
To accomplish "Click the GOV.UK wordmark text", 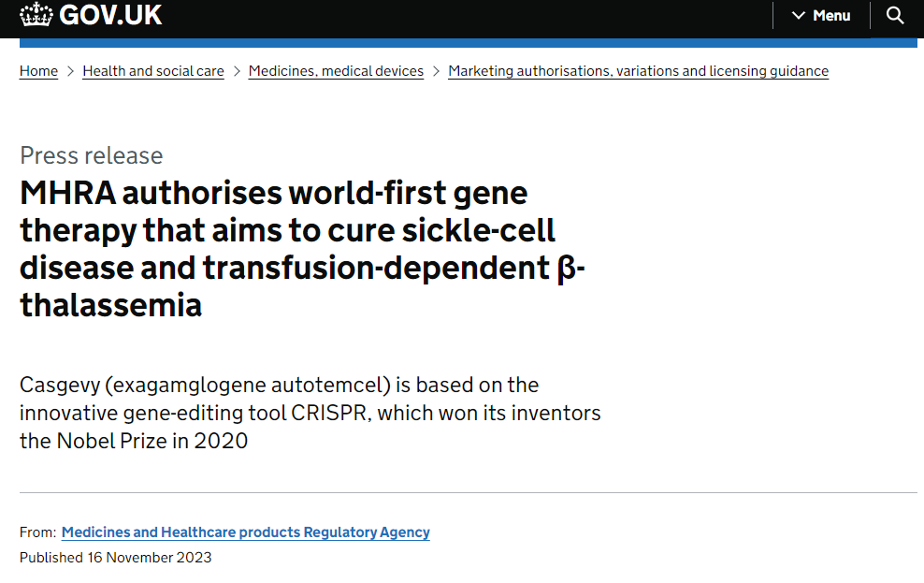I will (110, 15).
